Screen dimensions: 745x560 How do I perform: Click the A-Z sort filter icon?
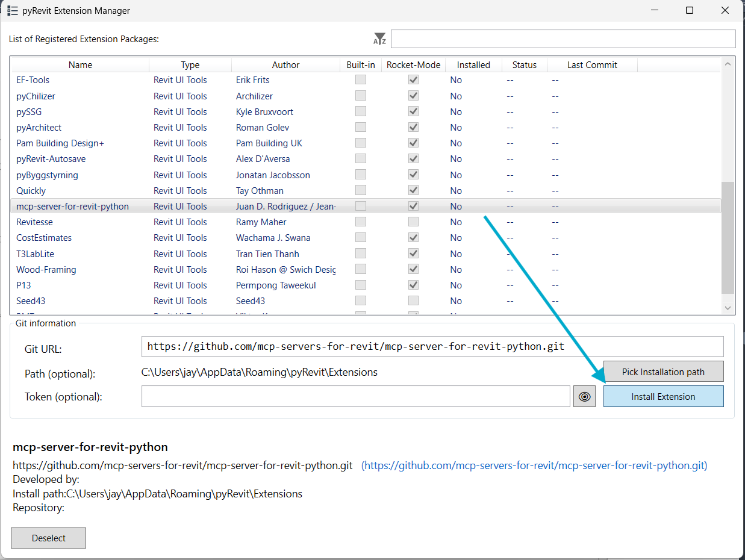(379, 39)
